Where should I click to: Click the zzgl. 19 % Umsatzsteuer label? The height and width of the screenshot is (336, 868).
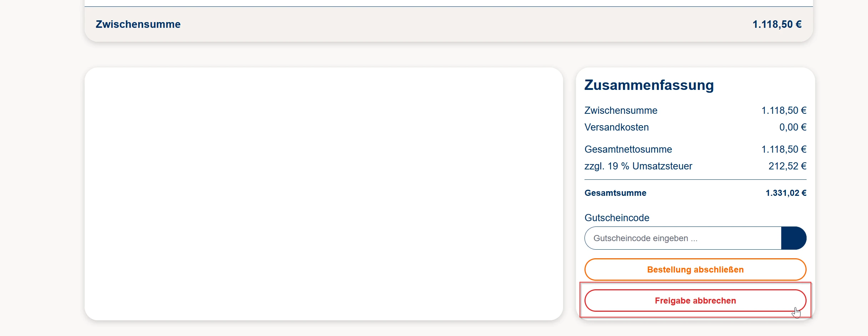pyautogui.click(x=638, y=166)
